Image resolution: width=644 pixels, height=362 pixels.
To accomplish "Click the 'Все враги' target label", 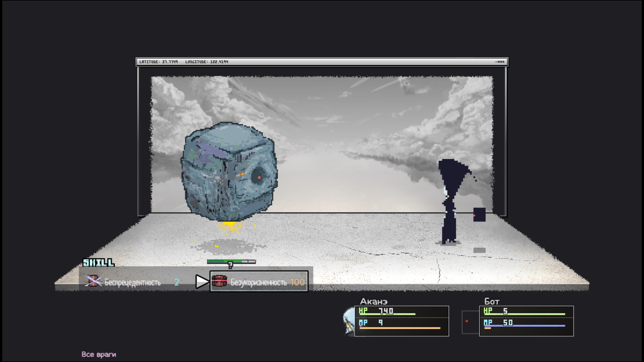I will point(99,354).
